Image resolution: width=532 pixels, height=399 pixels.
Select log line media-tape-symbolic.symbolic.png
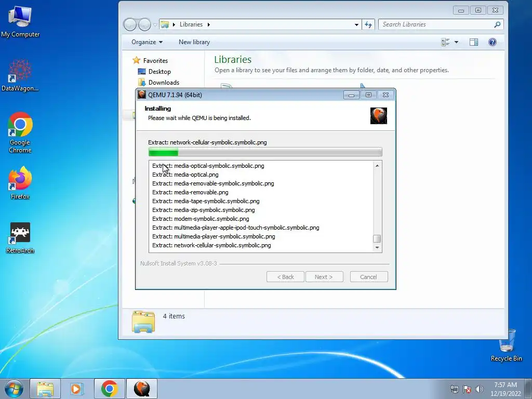click(x=206, y=201)
